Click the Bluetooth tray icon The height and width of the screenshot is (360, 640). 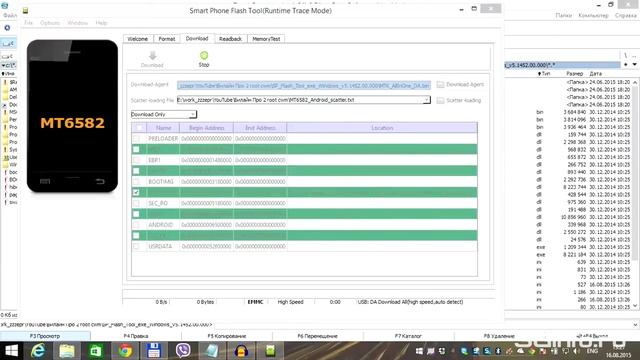[x=498, y=351]
